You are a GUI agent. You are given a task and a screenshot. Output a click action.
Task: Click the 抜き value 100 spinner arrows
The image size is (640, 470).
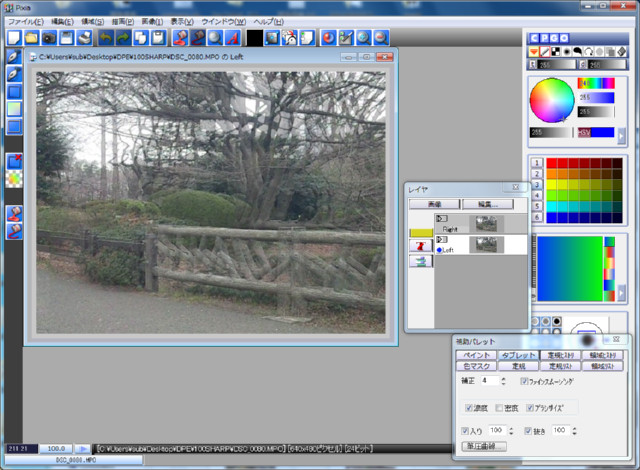pos(575,431)
